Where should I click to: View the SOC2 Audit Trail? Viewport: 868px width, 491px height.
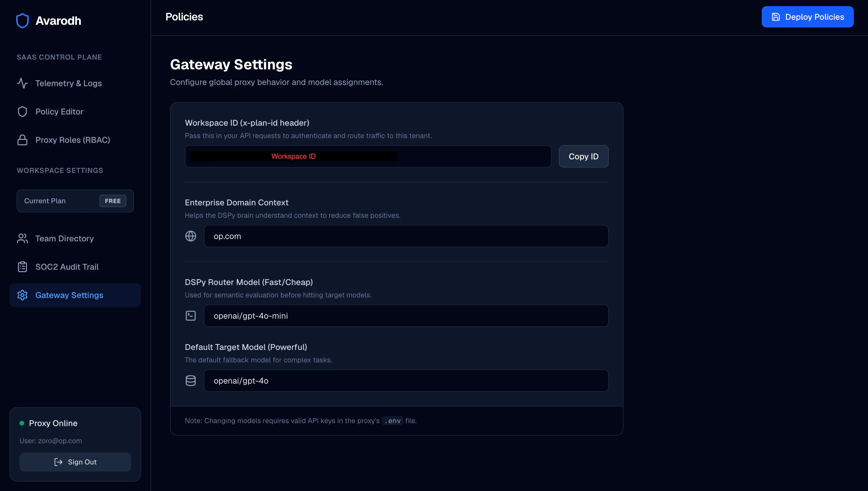coord(75,267)
